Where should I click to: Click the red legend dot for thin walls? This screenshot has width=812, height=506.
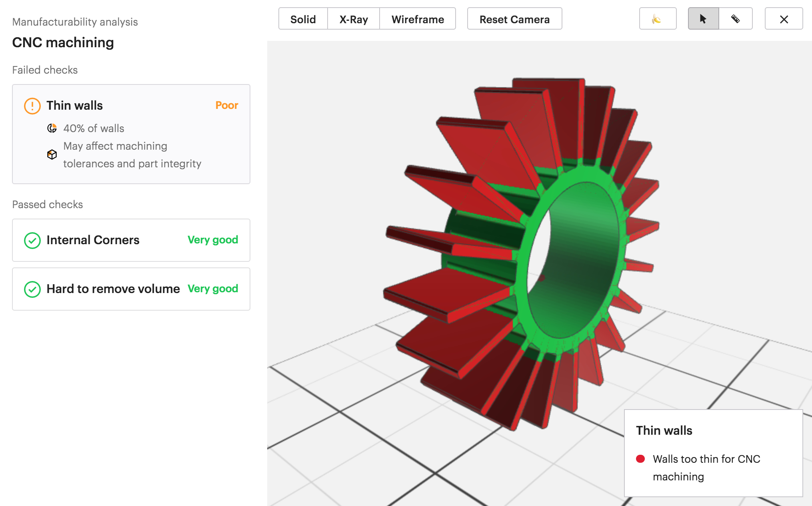click(640, 459)
